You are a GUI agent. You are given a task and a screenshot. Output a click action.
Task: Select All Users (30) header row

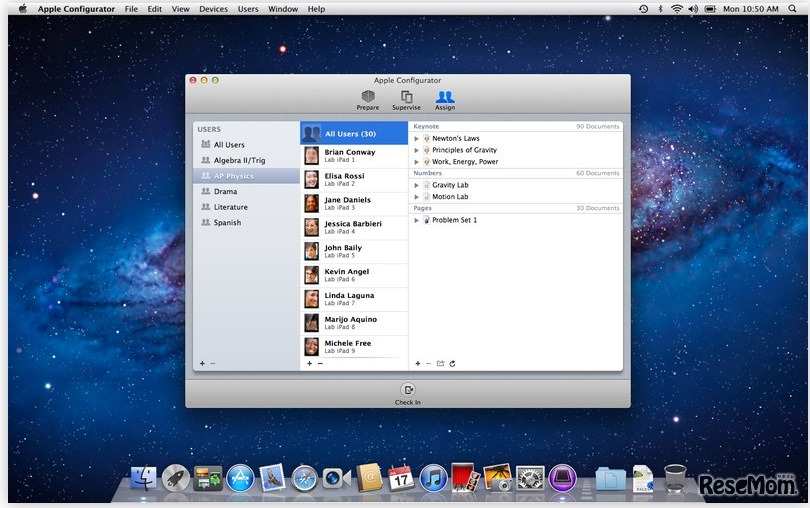click(354, 133)
